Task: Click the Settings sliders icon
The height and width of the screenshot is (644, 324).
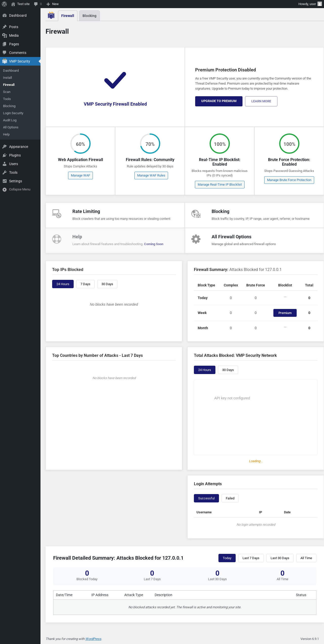Action: pyautogui.click(x=5, y=181)
